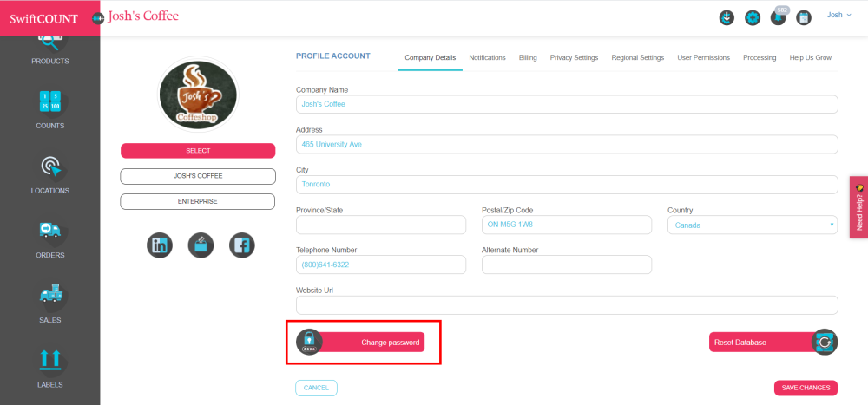The height and width of the screenshot is (405, 868).
Task: Open the Country dropdown showing Canada
Action: click(753, 225)
